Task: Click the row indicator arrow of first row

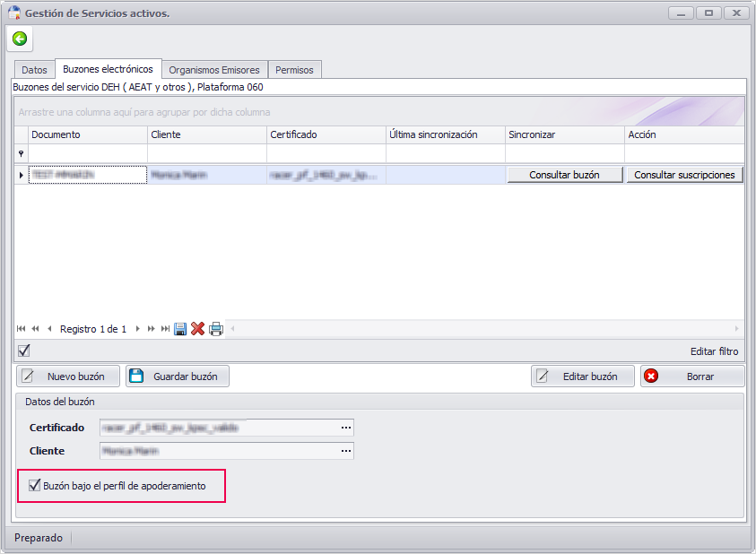Action: point(22,175)
